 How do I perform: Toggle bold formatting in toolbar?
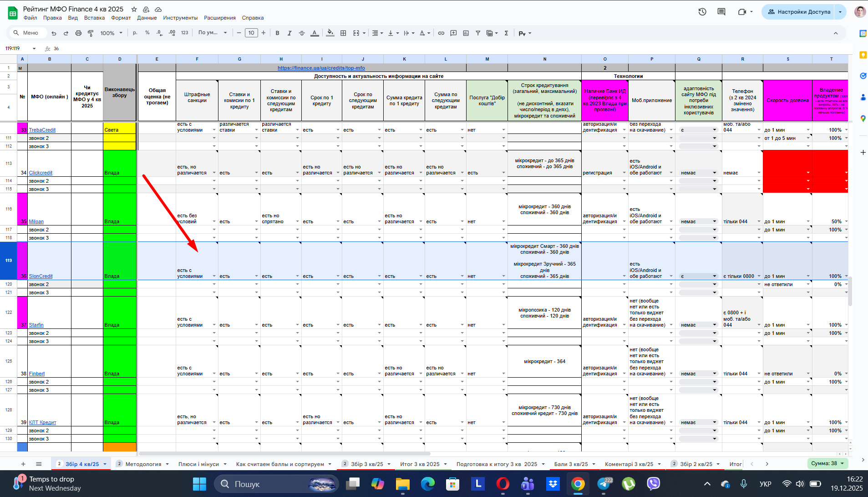pyautogui.click(x=277, y=33)
